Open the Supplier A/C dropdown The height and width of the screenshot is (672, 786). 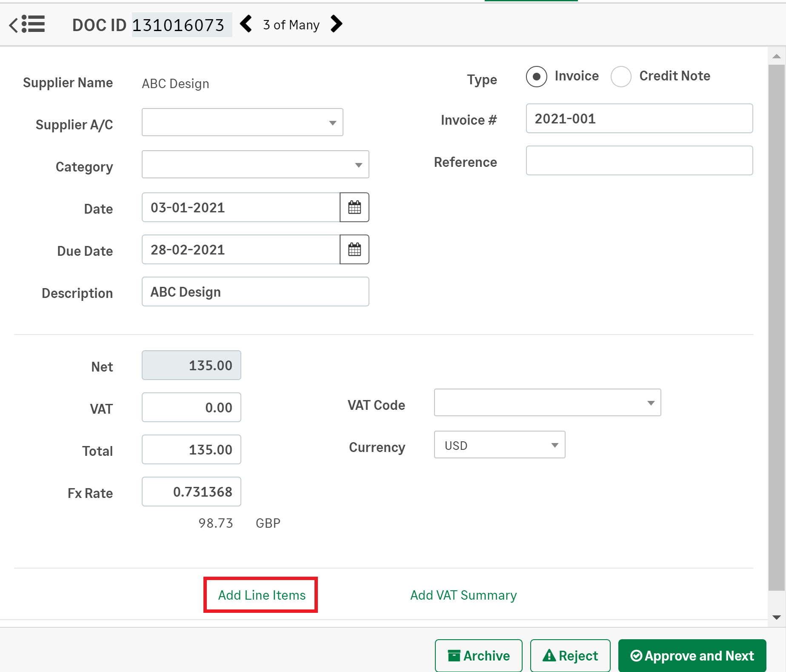click(243, 122)
